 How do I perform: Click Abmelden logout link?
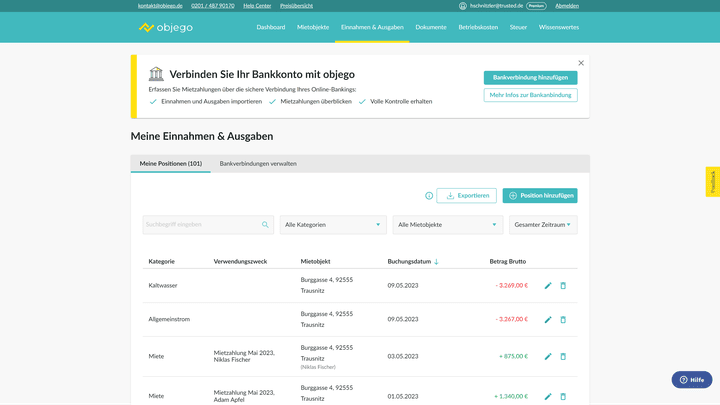coord(567,6)
